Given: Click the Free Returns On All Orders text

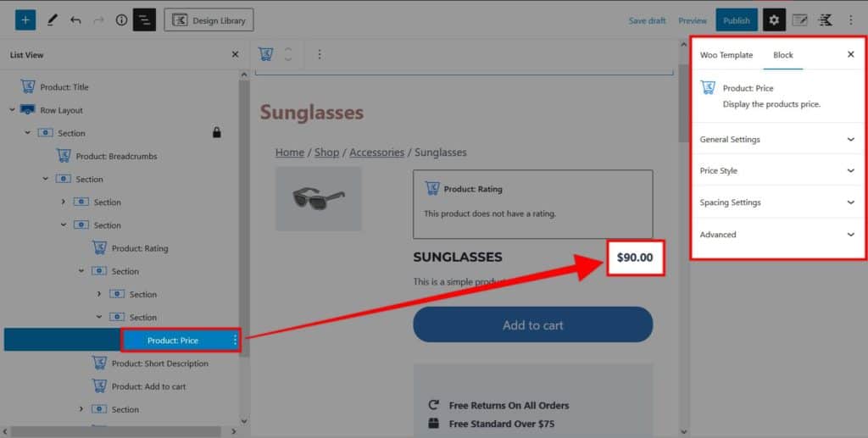Looking at the screenshot, I should pyautogui.click(x=509, y=405).
